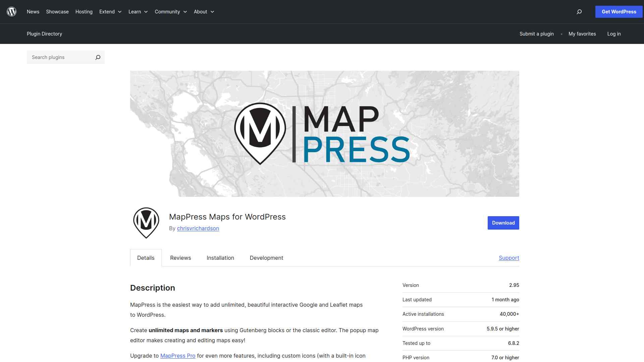Open the Showcase menu item
The width and height of the screenshot is (644, 362).
coord(57,12)
